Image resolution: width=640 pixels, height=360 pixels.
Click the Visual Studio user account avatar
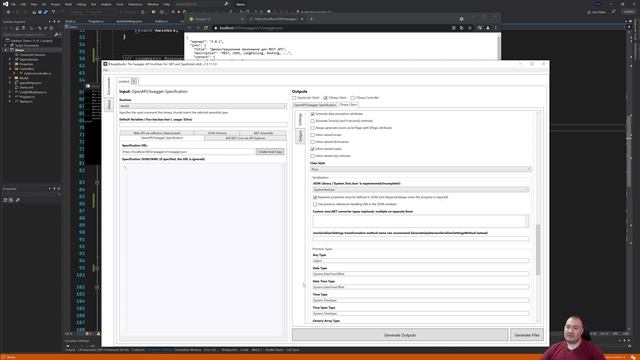coord(598,4)
